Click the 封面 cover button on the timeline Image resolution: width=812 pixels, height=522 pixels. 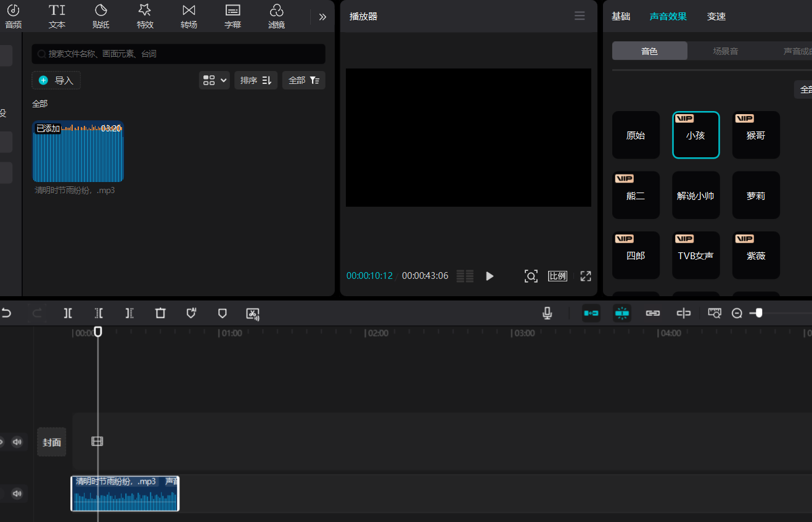coord(51,442)
